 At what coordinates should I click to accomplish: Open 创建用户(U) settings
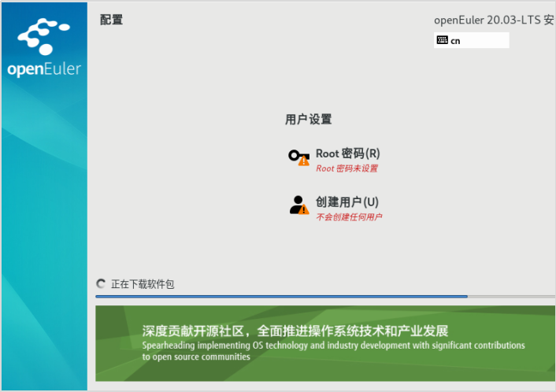tap(347, 202)
